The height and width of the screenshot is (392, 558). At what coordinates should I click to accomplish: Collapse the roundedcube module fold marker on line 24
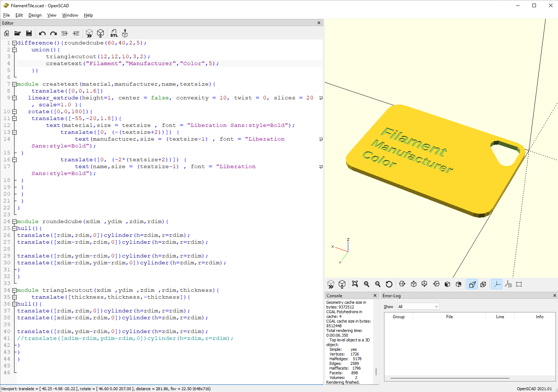[14, 222]
